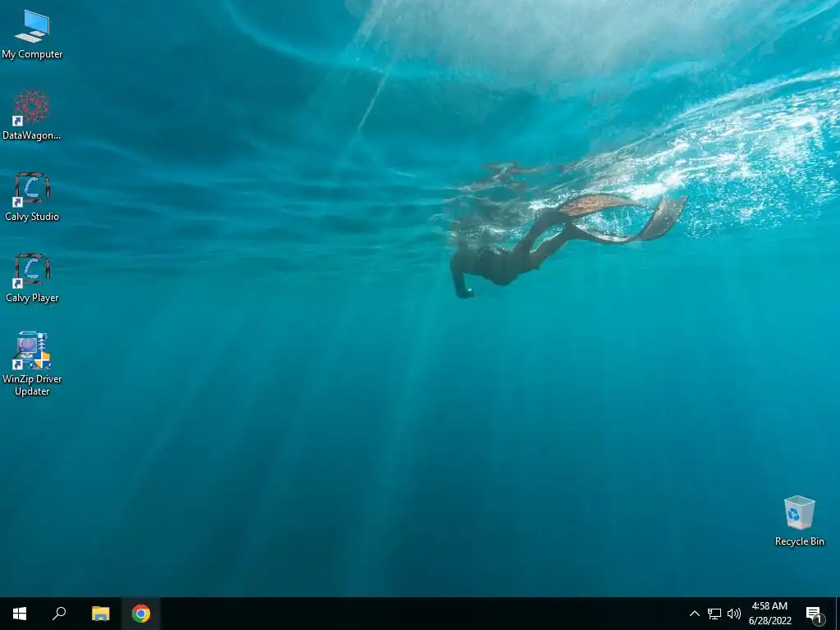Open the Windows Start menu
This screenshot has width=840, height=630.
point(20,614)
